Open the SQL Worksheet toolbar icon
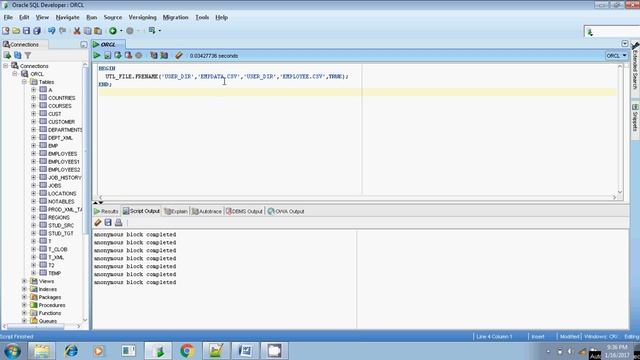Viewport: 640px width, 360px height. [152, 31]
